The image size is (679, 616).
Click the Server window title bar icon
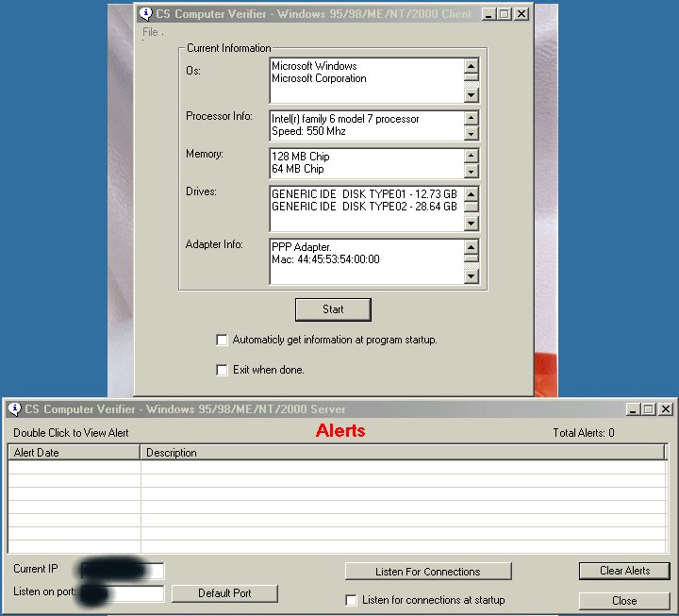[x=14, y=409]
